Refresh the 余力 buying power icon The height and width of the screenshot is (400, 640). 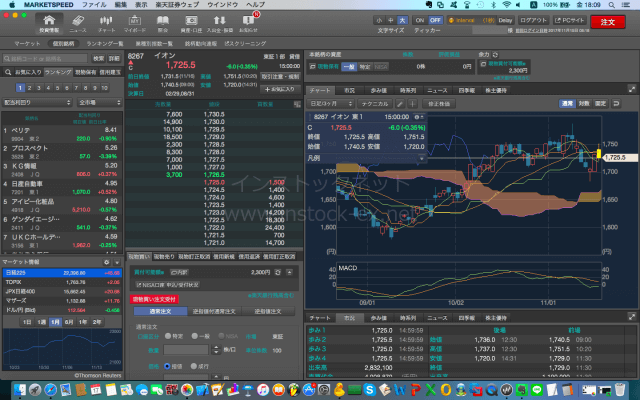point(495,54)
